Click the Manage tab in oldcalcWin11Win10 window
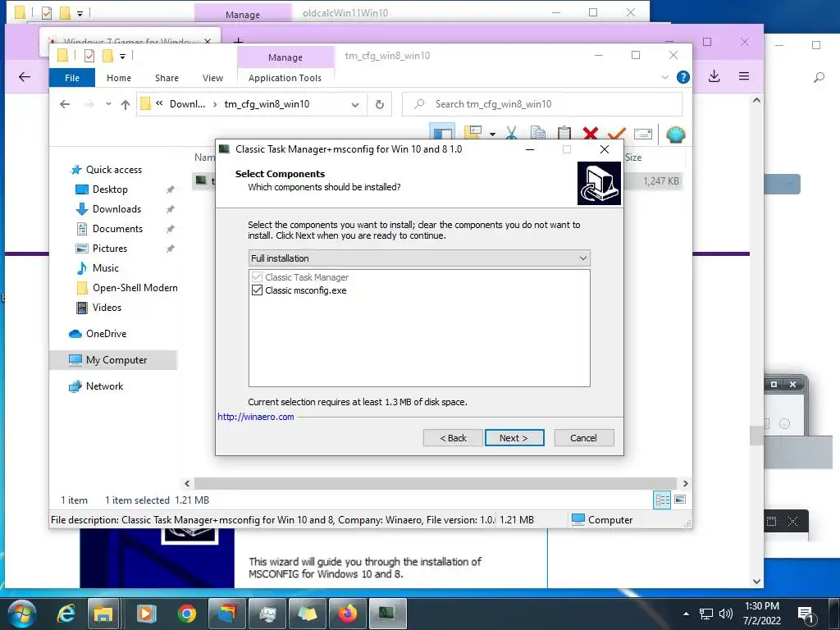 [242, 15]
